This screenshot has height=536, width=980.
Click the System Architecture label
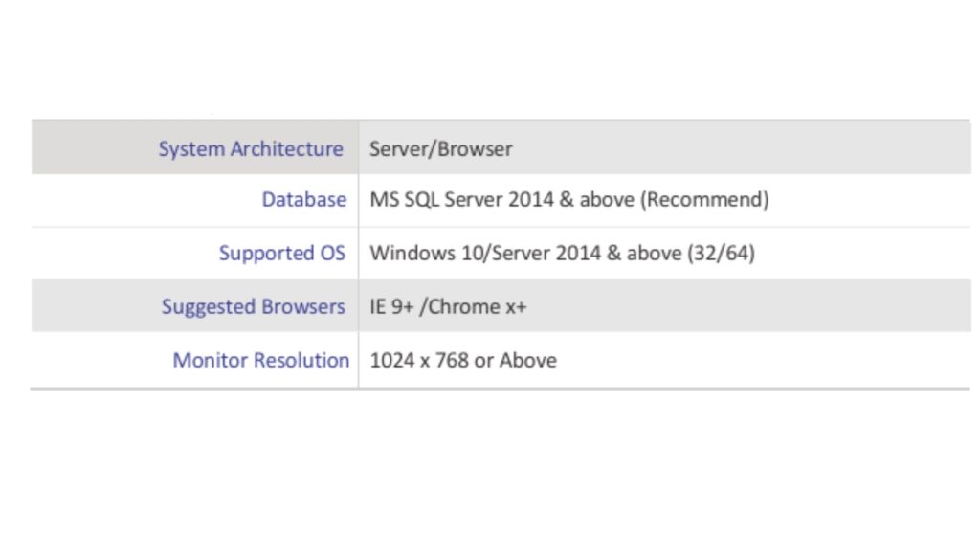[x=250, y=148]
